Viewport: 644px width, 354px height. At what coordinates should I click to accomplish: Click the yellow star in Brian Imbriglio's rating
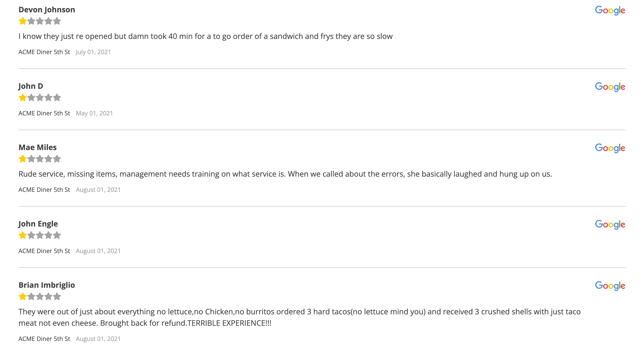pyautogui.click(x=23, y=296)
